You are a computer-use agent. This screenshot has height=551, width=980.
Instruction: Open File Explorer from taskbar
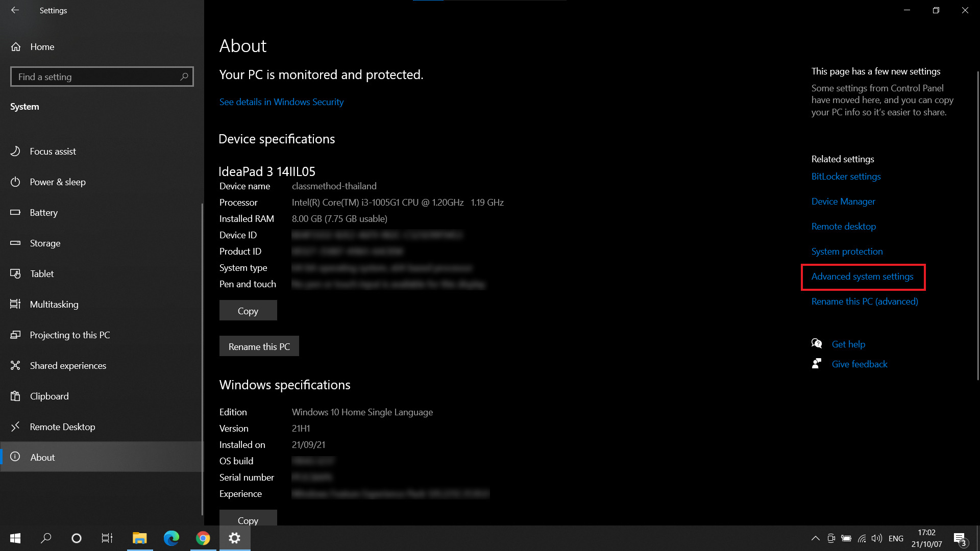pos(140,538)
